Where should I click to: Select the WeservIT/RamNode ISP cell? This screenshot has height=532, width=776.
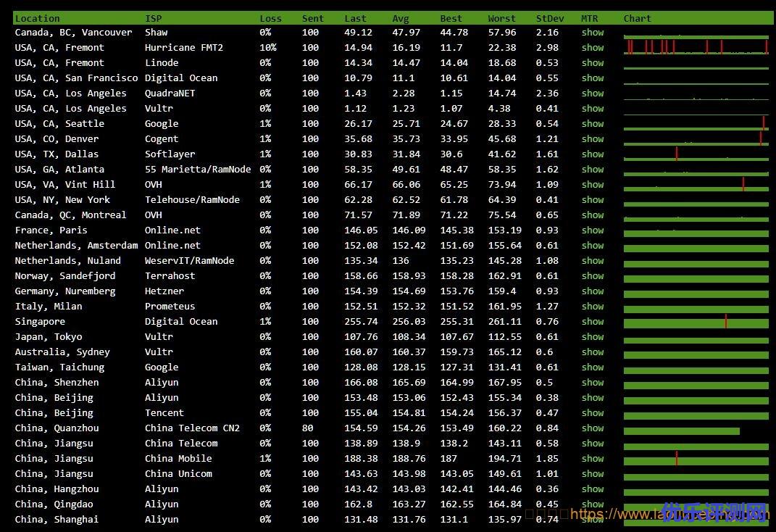click(x=189, y=261)
